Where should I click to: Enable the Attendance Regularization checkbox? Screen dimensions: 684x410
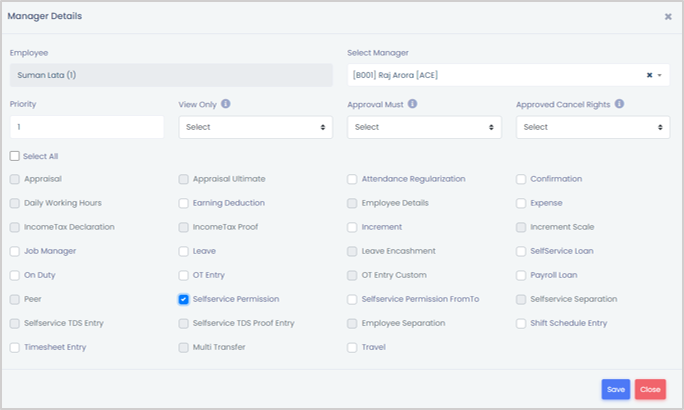(x=353, y=179)
